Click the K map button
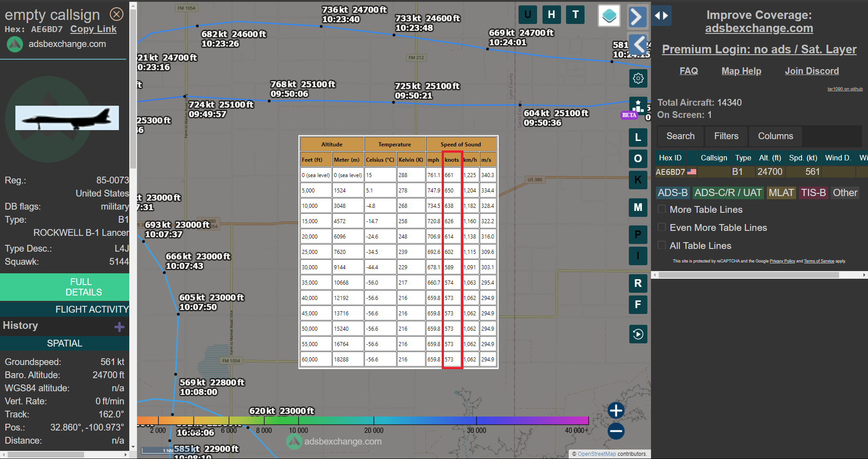Viewport: 868px width, 459px height. 638,180
